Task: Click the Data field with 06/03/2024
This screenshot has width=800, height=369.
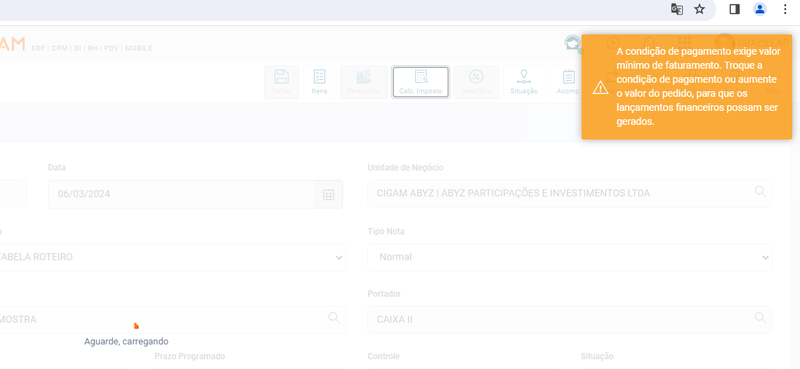Action: pyautogui.click(x=181, y=194)
